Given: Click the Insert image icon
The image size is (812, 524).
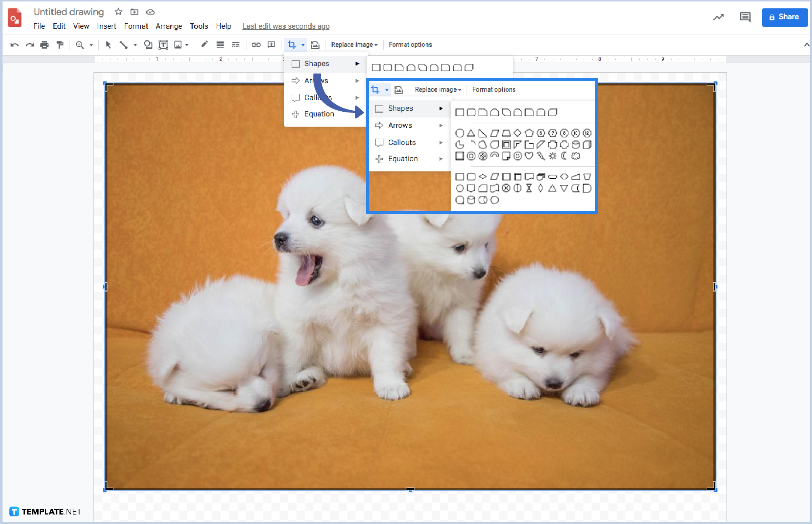Looking at the screenshot, I should coord(178,44).
